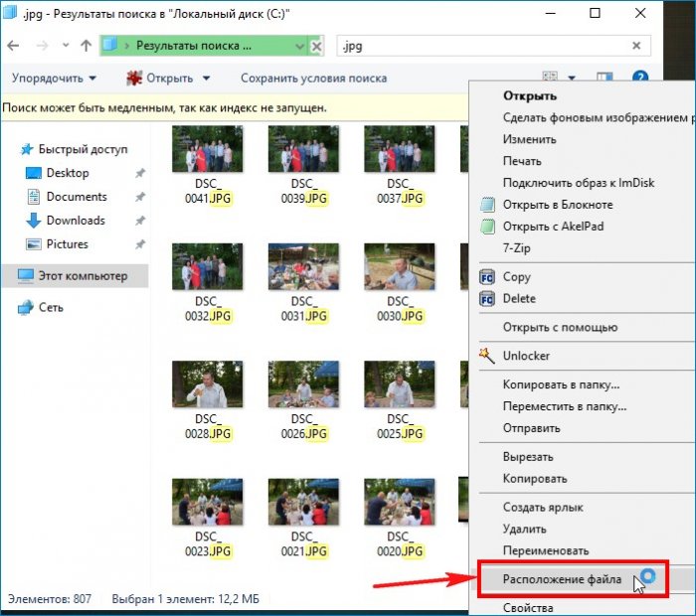Click pin icon next to Pictures
The width and height of the screenshot is (696, 616).
(140, 244)
